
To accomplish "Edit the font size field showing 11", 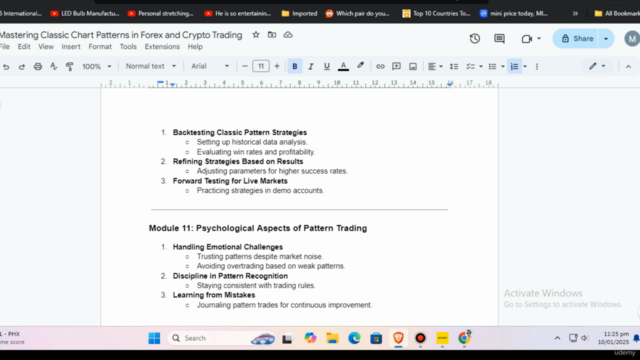I will 261,66.
